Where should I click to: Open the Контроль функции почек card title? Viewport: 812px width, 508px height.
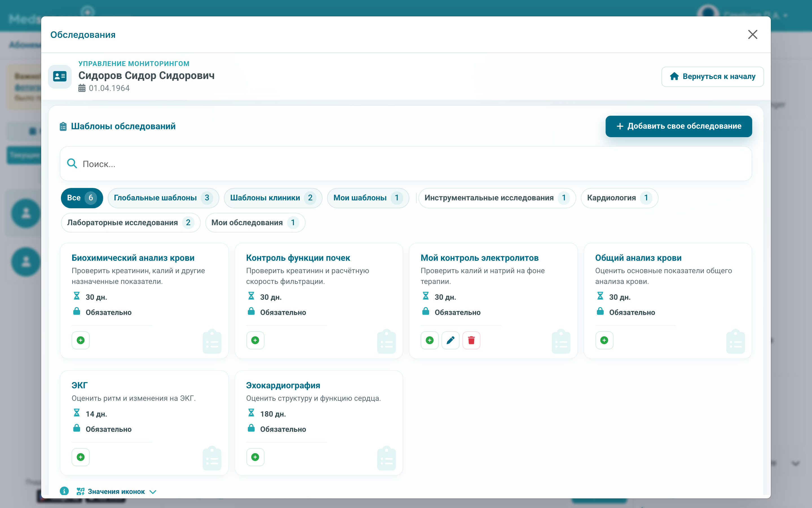[298, 258]
